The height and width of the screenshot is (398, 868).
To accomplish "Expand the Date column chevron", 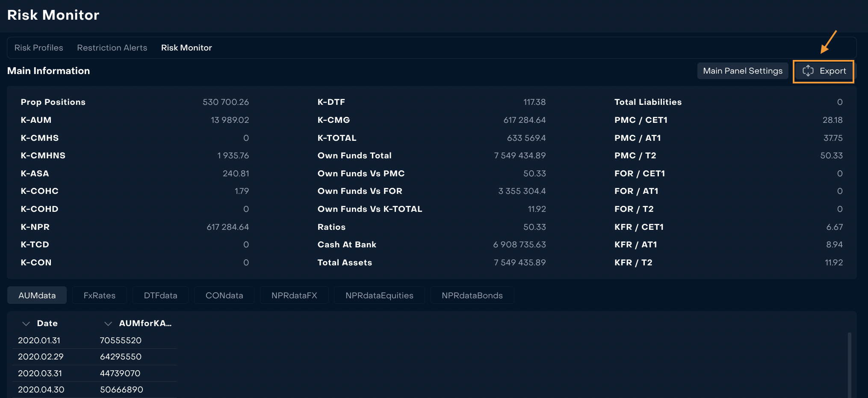I will point(26,324).
